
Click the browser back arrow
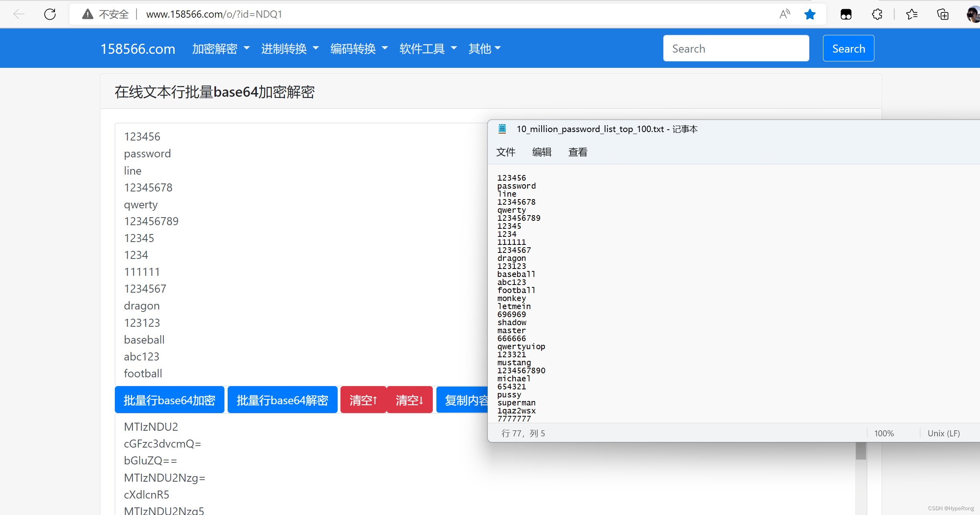coord(18,14)
